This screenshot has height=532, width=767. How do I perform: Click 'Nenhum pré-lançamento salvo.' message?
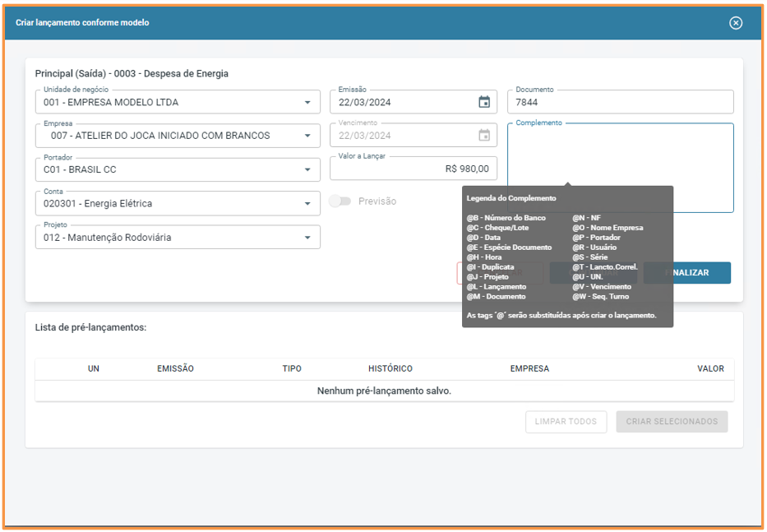pos(384,391)
